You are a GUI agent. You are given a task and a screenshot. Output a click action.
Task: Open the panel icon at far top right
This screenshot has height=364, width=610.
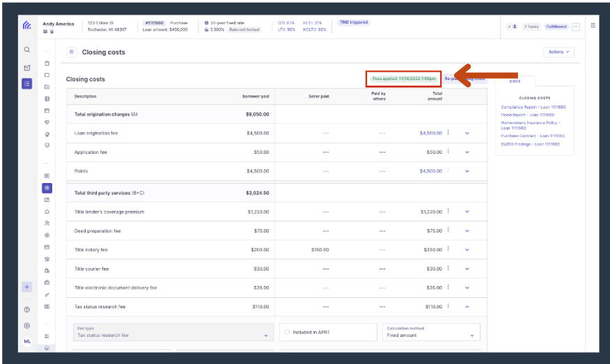[x=593, y=26]
